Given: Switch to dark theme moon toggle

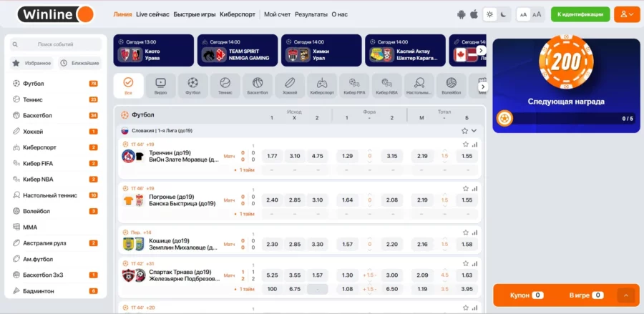Looking at the screenshot, I should 503,14.
